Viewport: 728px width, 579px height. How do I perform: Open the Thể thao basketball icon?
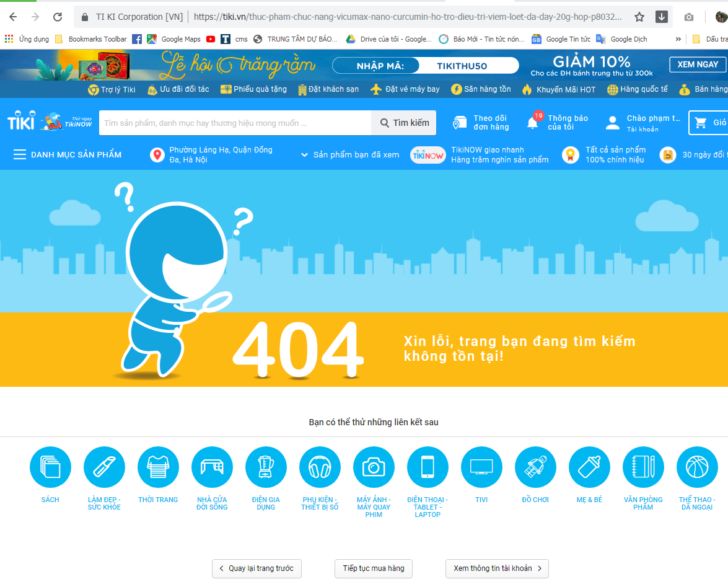click(x=697, y=467)
